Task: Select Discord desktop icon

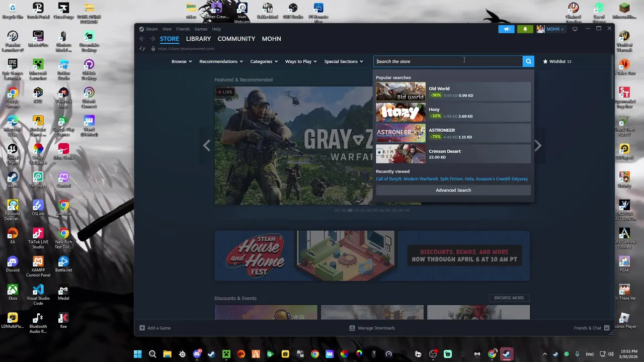Action: (13, 264)
